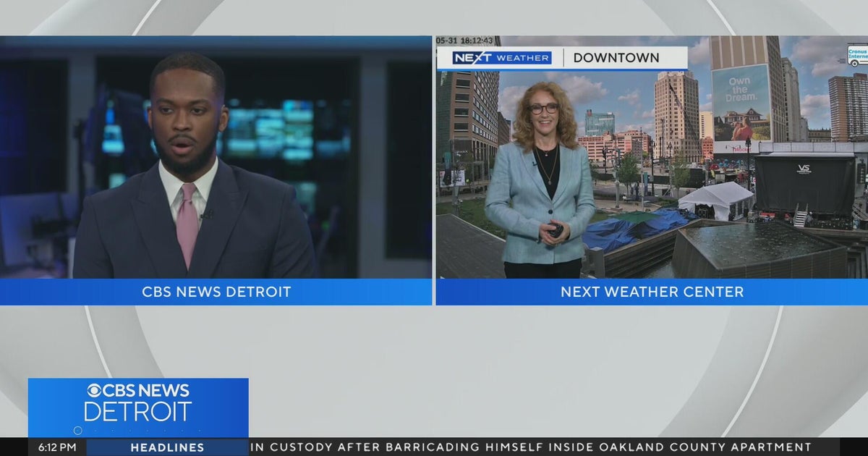The height and width of the screenshot is (456, 868).
Task: Click the "05-31 18:12:43" camera timestamp
Action: (464, 41)
